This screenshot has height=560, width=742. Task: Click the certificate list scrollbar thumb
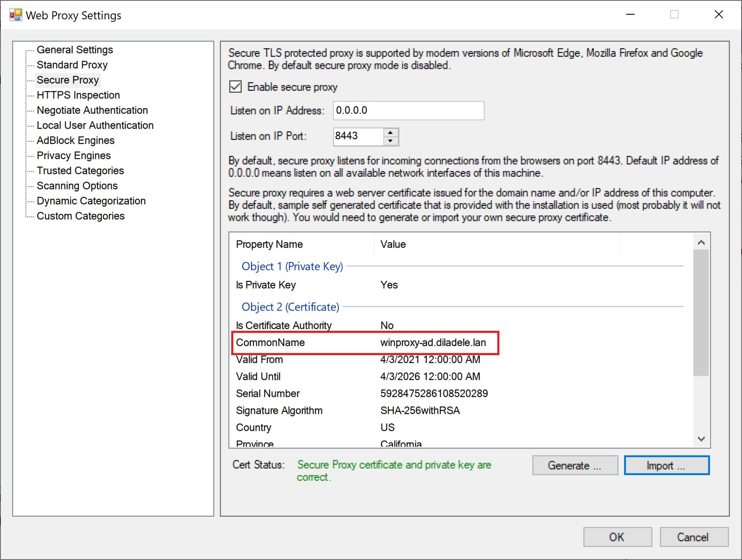pyautogui.click(x=701, y=313)
